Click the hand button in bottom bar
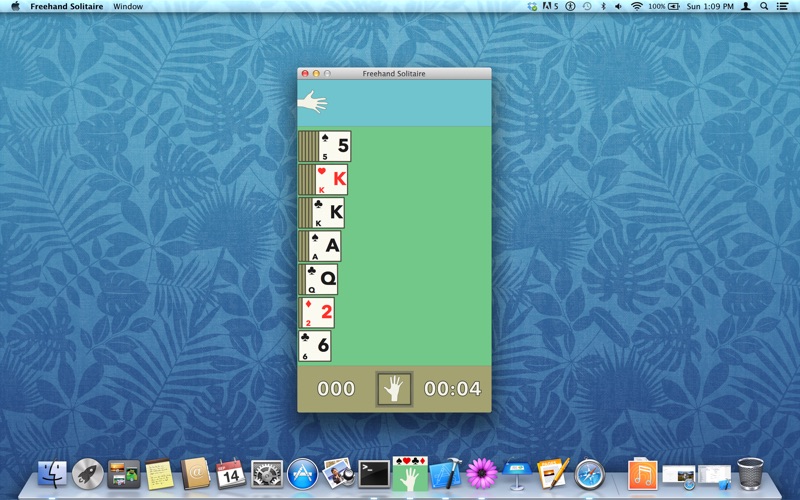The width and height of the screenshot is (800, 500). pyautogui.click(x=394, y=389)
